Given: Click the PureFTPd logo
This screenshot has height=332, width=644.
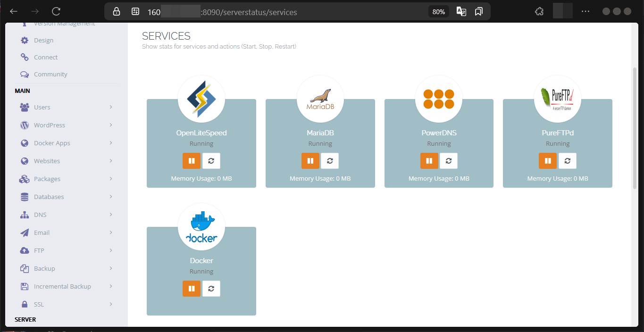Looking at the screenshot, I should coord(558,99).
